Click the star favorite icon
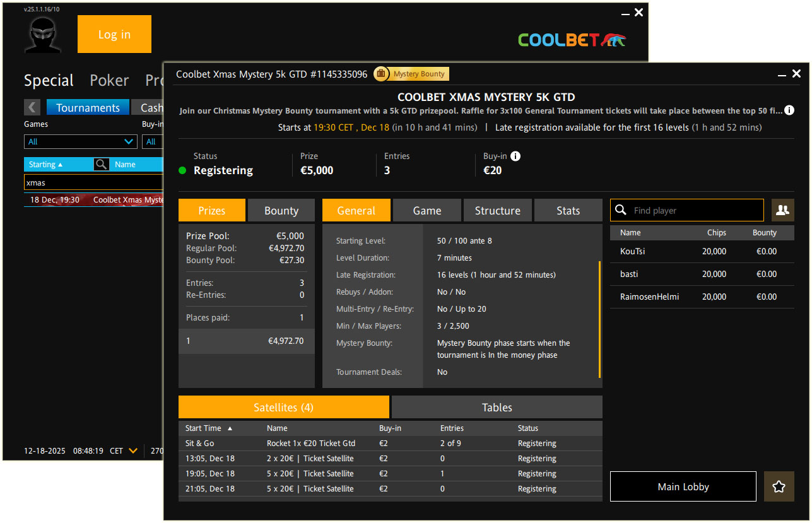This screenshot has height=523, width=812. coord(779,486)
